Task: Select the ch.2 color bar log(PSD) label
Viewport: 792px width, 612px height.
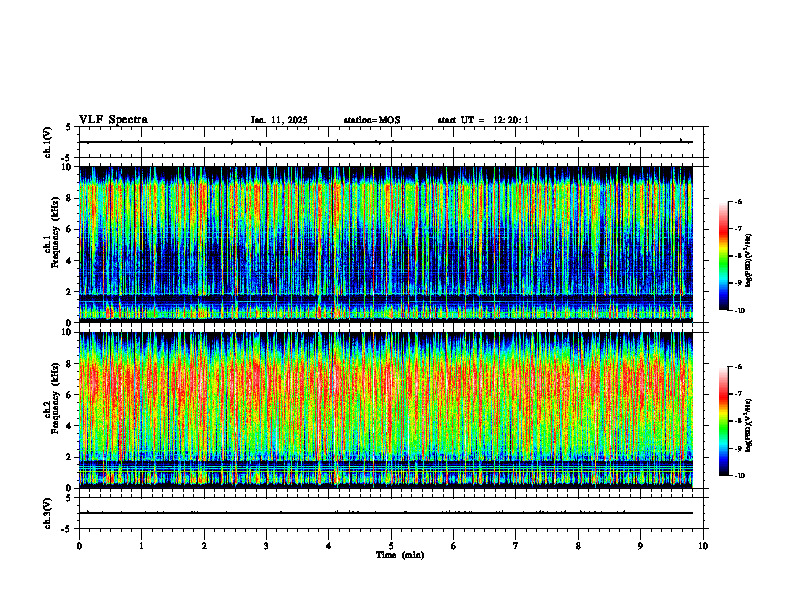Action: coord(749,425)
